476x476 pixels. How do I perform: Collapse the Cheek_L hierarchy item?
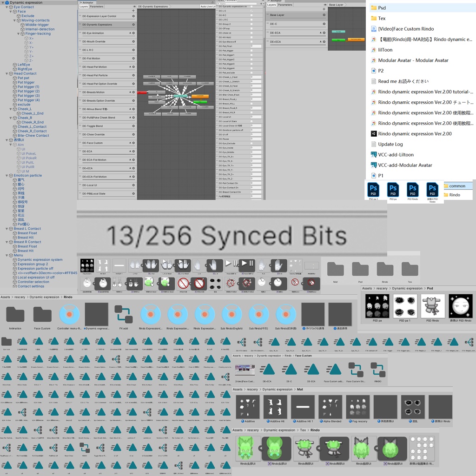point(11,109)
